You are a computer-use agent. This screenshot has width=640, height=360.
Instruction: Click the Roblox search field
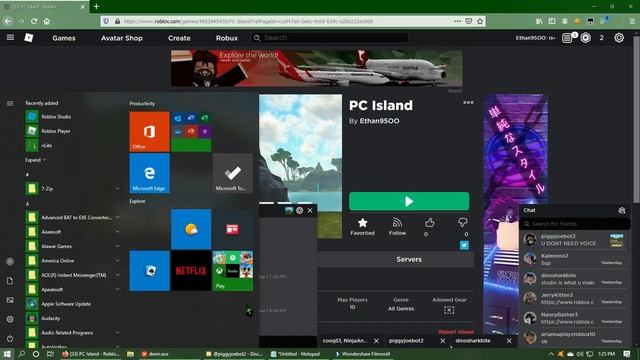tap(330, 38)
